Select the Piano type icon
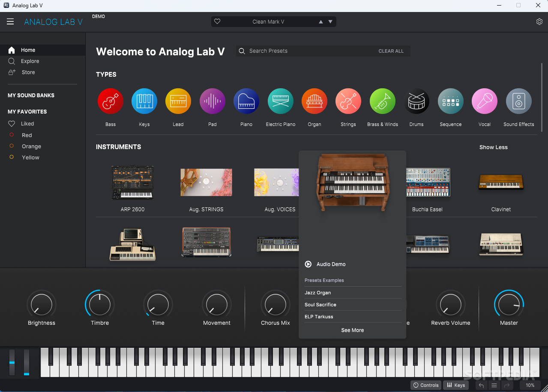The image size is (548, 392). (x=246, y=101)
